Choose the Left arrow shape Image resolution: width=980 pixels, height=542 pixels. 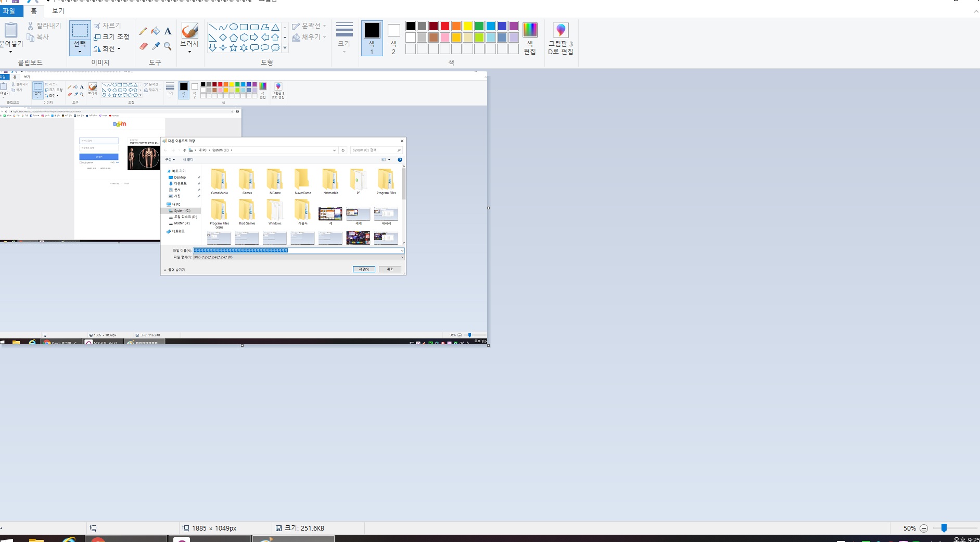(265, 37)
